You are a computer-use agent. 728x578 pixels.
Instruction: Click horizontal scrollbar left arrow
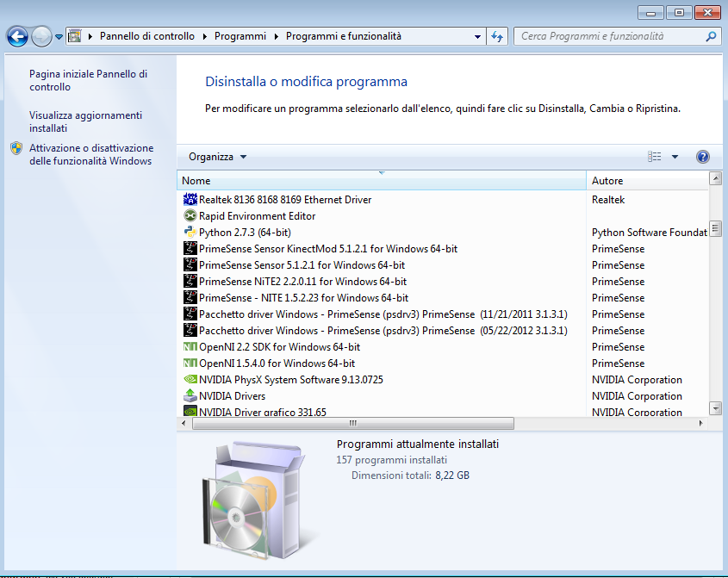pyautogui.click(x=184, y=423)
